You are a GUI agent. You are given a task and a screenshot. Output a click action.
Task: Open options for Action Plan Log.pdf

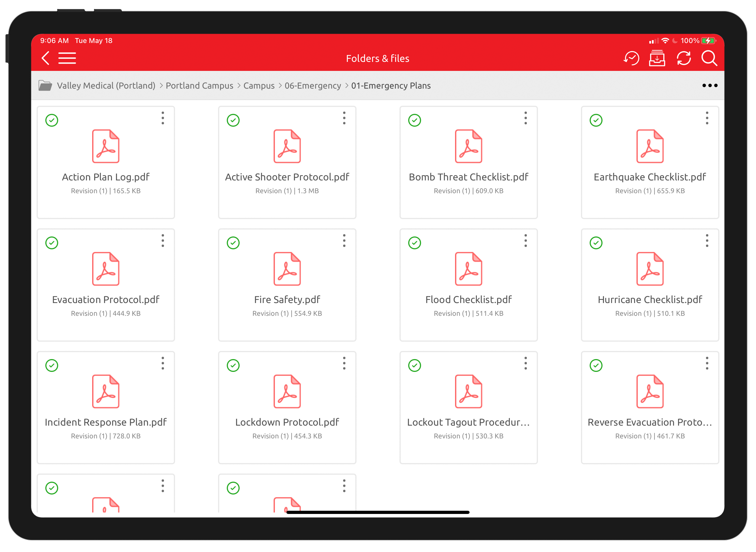tap(163, 118)
